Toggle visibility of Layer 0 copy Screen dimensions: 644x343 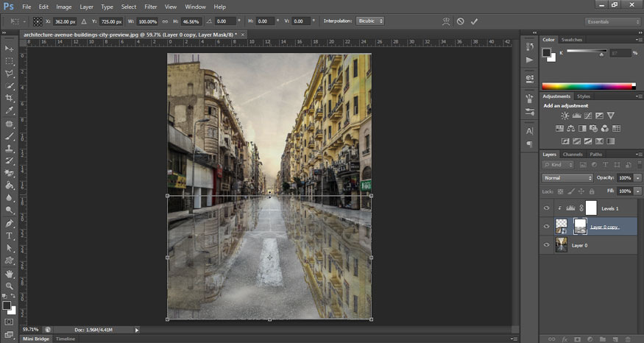[x=546, y=227]
